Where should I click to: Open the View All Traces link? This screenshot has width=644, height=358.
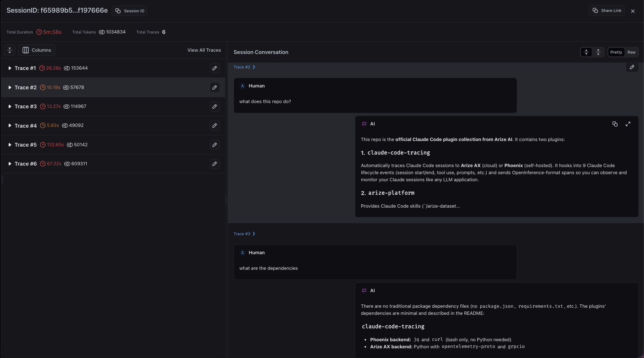(204, 50)
